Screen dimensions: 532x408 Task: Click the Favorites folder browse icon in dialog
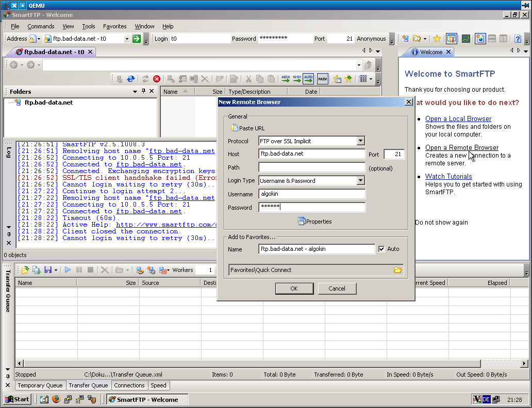click(x=397, y=270)
